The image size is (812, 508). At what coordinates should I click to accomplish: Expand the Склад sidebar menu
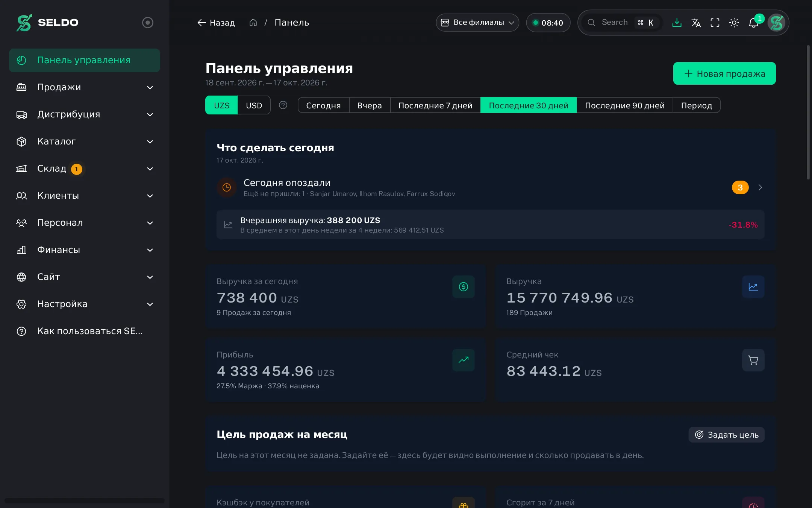coord(85,169)
